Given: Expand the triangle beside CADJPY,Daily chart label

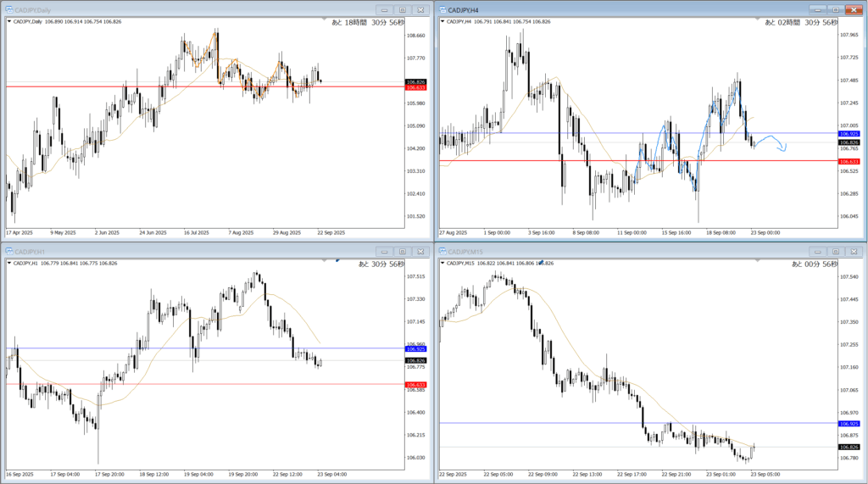Looking at the screenshot, I should pos(8,21).
